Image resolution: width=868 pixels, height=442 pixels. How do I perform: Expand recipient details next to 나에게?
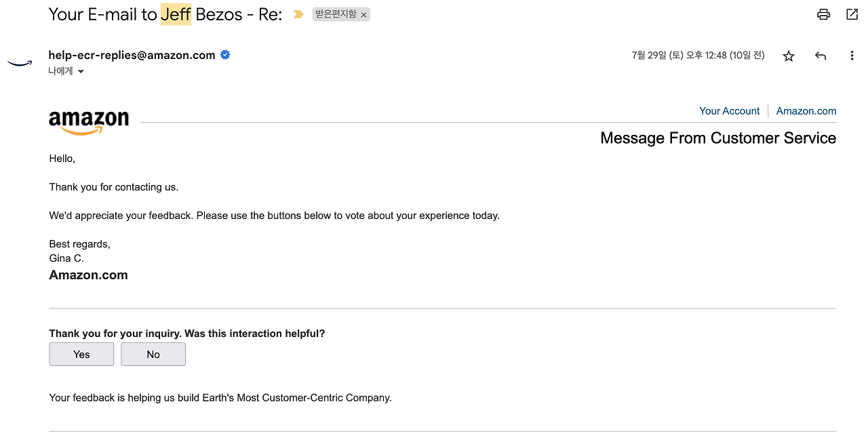pos(81,71)
